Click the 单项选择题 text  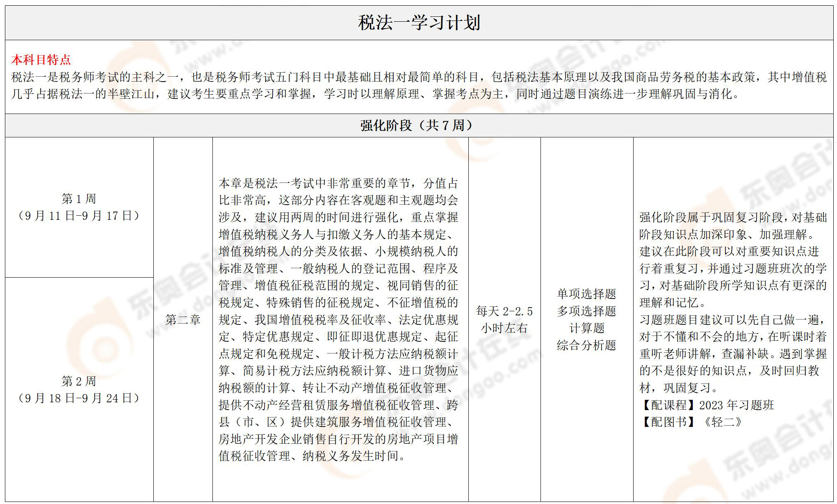click(586, 294)
